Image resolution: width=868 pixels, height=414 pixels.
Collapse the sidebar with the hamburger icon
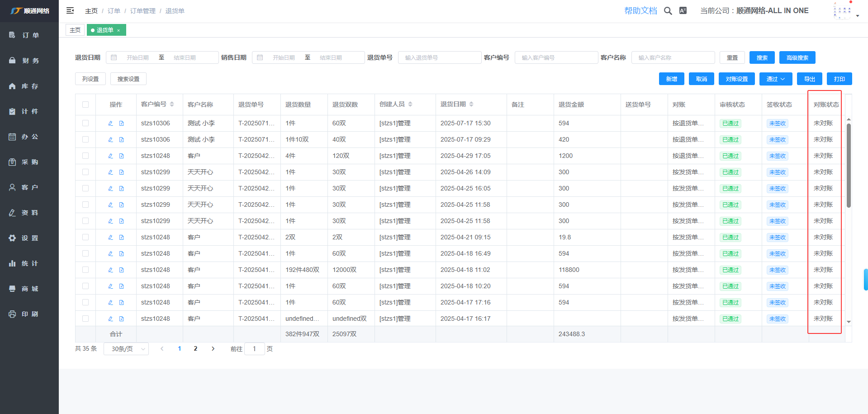click(x=70, y=10)
